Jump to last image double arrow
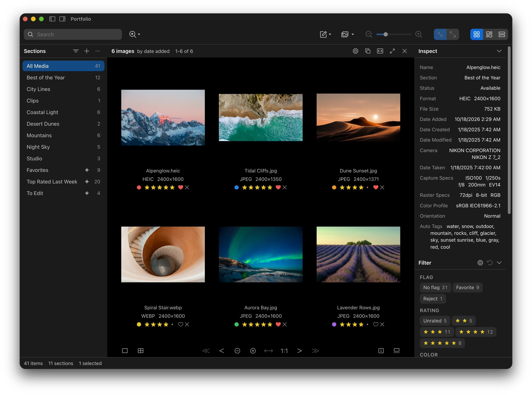532x395 pixels. point(315,350)
